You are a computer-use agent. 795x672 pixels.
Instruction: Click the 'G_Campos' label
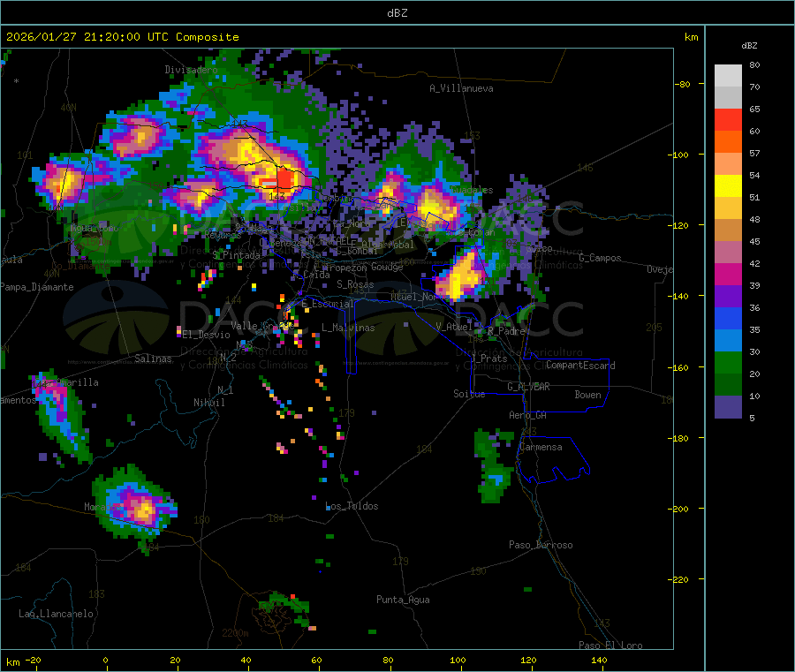[x=601, y=258]
